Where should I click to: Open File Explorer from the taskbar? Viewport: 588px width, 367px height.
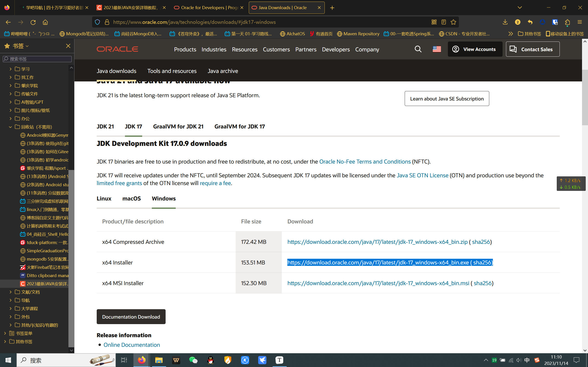coord(159,360)
